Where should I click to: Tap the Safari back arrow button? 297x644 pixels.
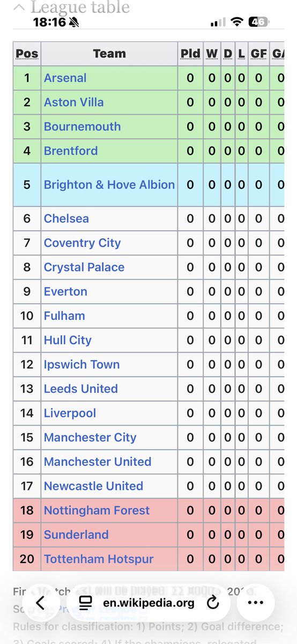click(x=40, y=603)
